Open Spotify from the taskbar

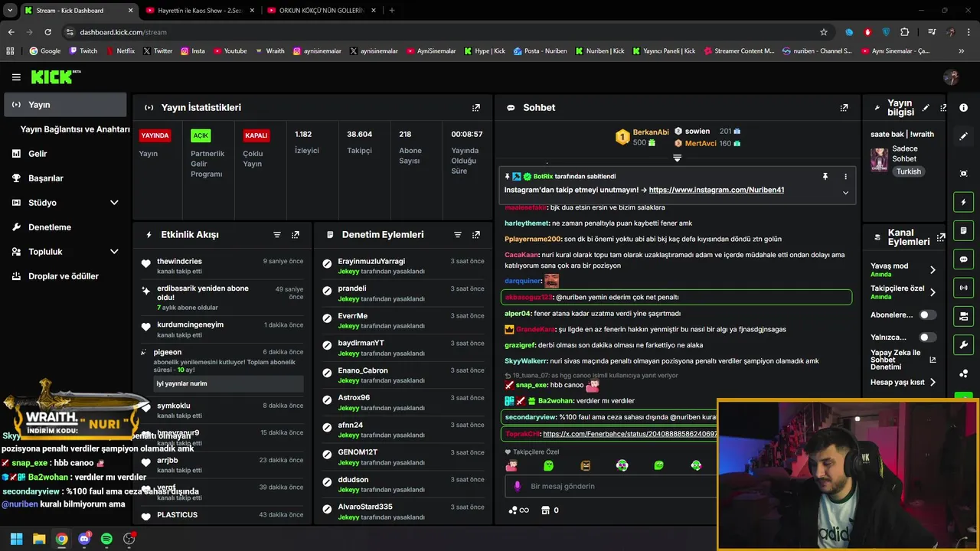[106, 539]
